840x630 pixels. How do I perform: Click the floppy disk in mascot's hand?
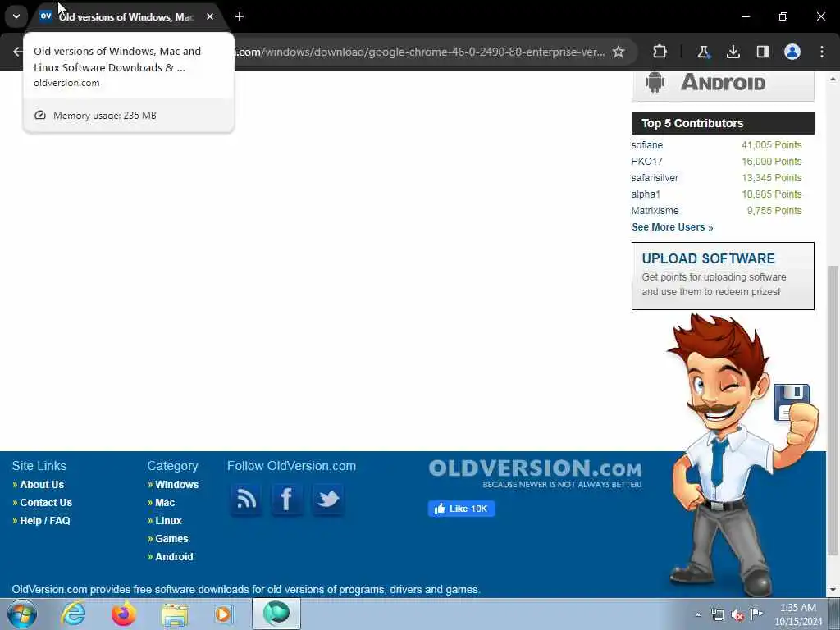click(x=792, y=402)
